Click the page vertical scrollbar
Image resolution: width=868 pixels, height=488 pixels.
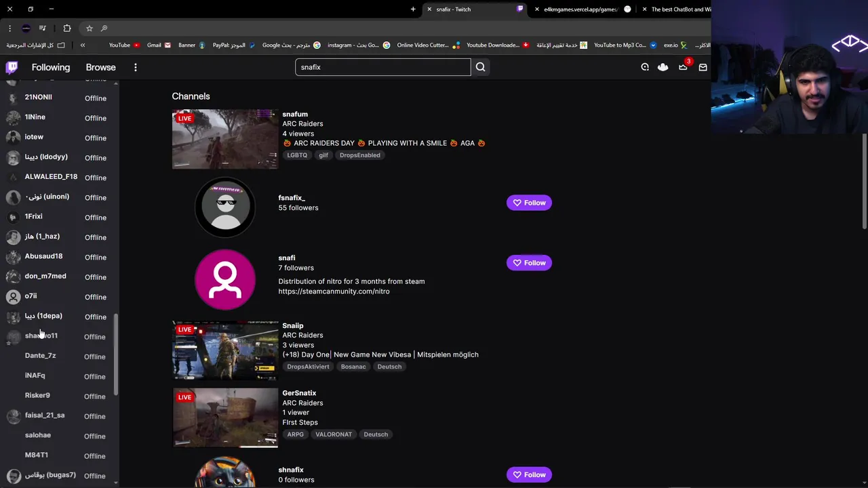pyautogui.click(x=865, y=181)
